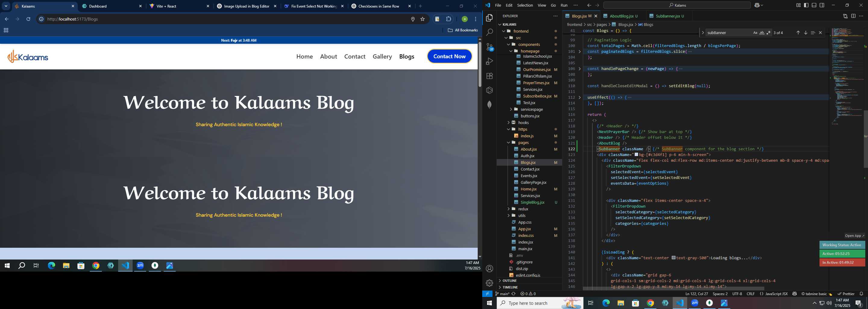Go to the Gallery page link
The image size is (868, 309).
382,57
